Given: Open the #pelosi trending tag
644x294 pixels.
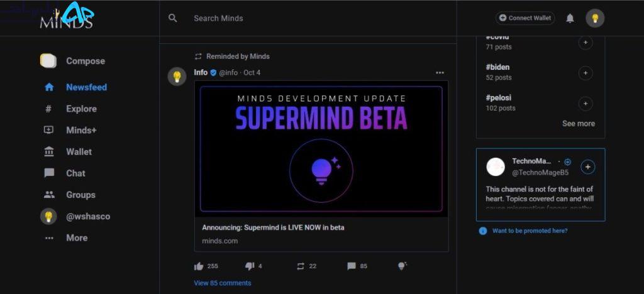Looking at the screenshot, I should 498,97.
